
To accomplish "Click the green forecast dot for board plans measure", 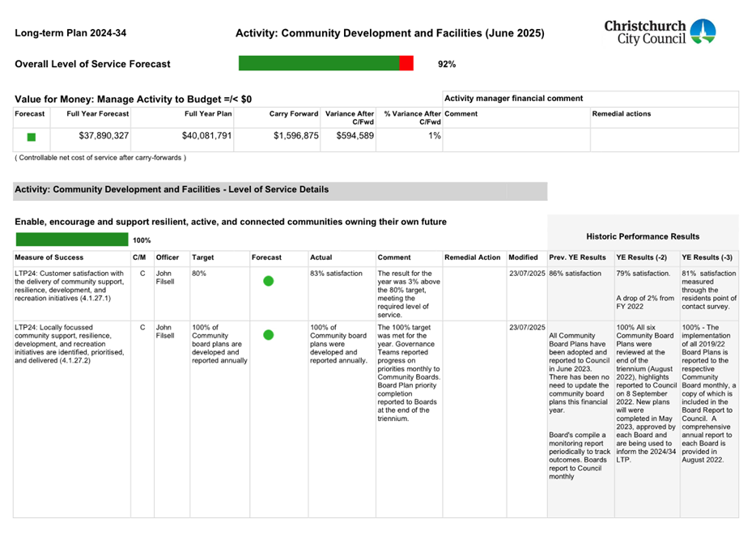I will 267,334.
